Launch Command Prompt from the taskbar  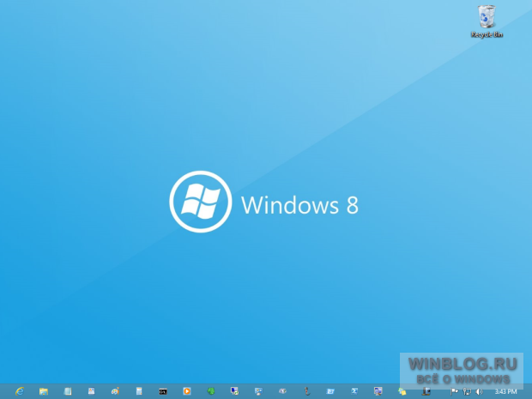tap(163, 391)
